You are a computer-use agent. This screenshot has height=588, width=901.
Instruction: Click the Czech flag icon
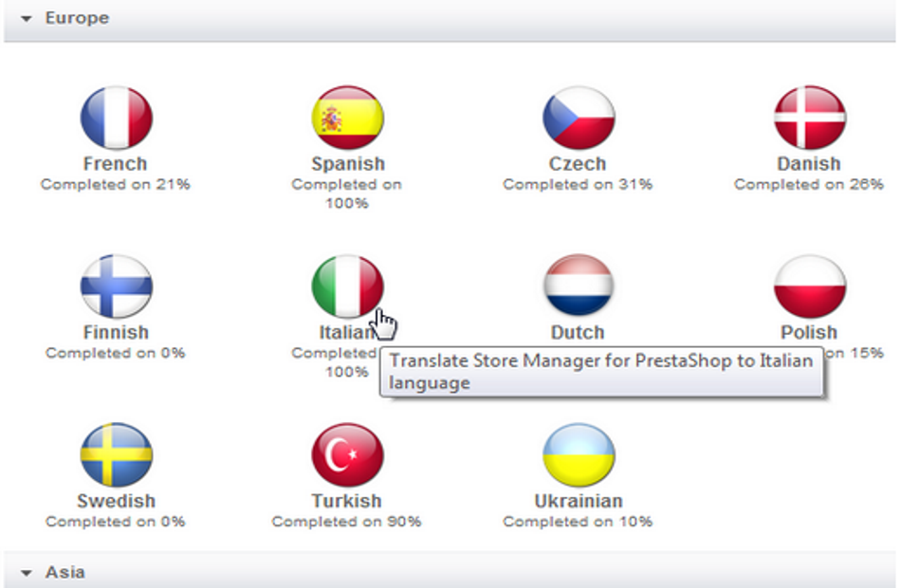pos(579,118)
